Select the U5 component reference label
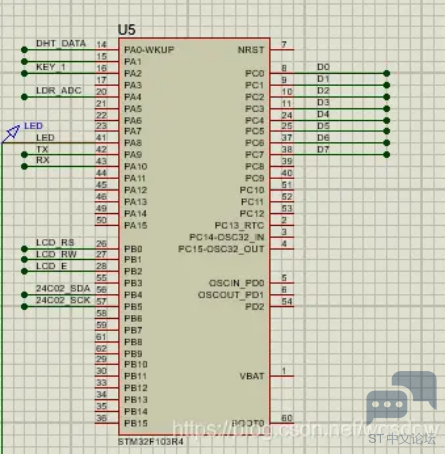The height and width of the screenshot is (454, 445). [127, 30]
